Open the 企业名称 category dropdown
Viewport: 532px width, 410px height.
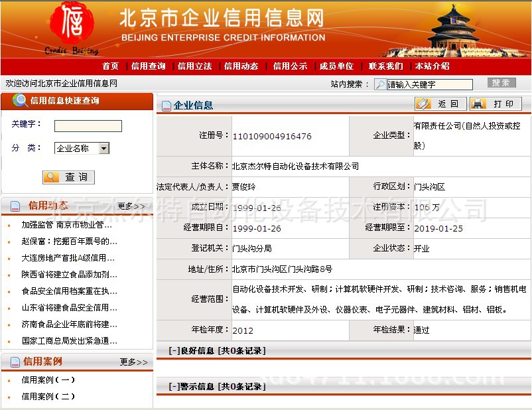(82, 149)
